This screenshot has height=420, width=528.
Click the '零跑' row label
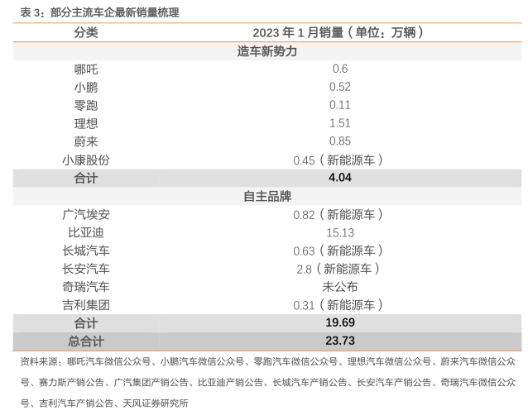tap(86, 106)
